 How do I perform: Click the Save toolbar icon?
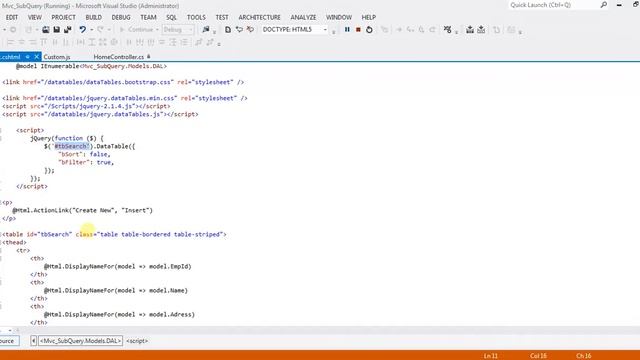pyautogui.click(x=57, y=29)
